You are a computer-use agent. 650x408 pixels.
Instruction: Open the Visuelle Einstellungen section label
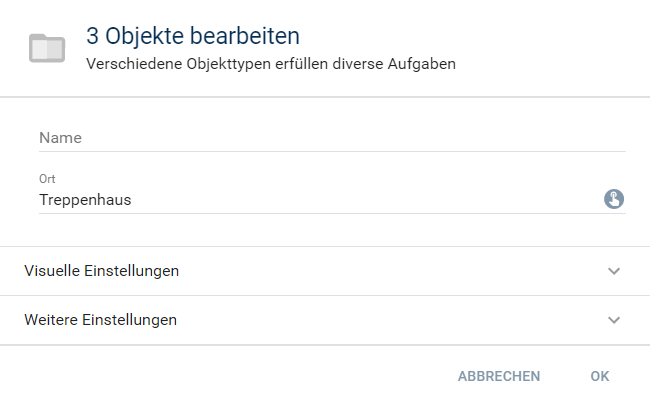point(101,271)
